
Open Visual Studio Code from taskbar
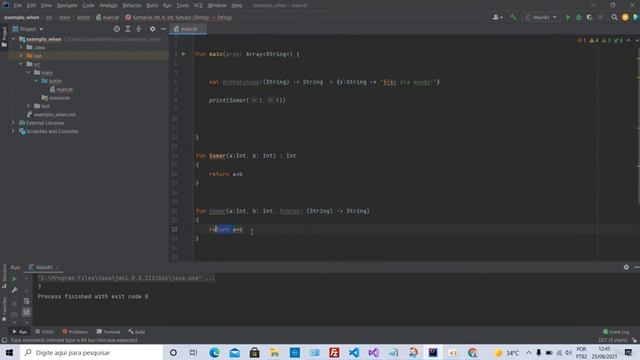pos(354,352)
